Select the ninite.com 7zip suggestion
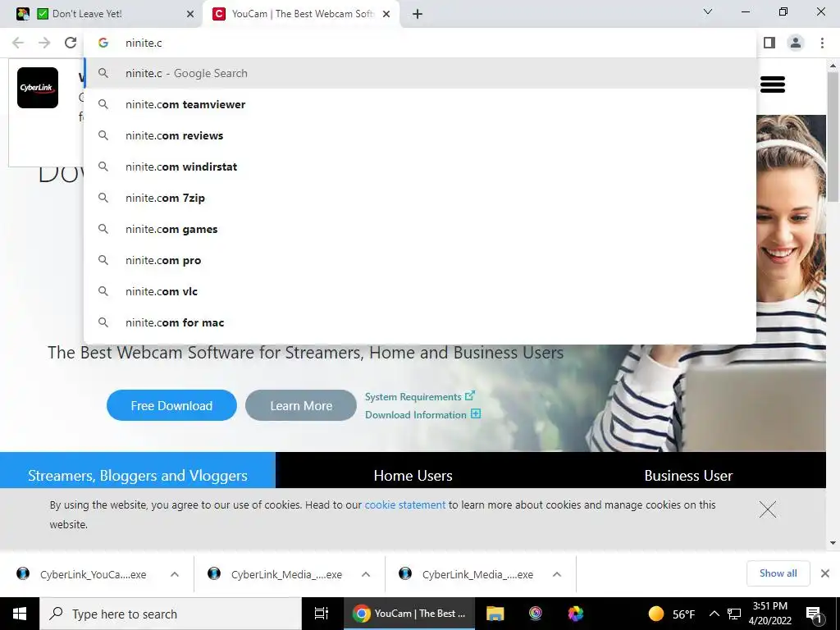This screenshot has width=840, height=630. 420,198
